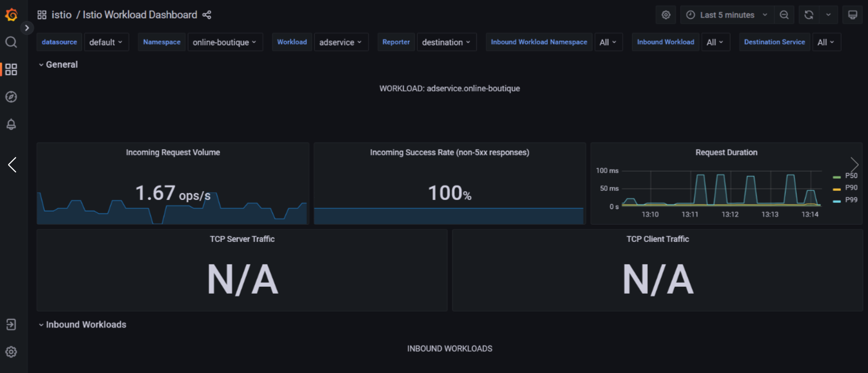The image size is (868, 373).
Task: Open the Grafana home logo
Action: click(11, 15)
